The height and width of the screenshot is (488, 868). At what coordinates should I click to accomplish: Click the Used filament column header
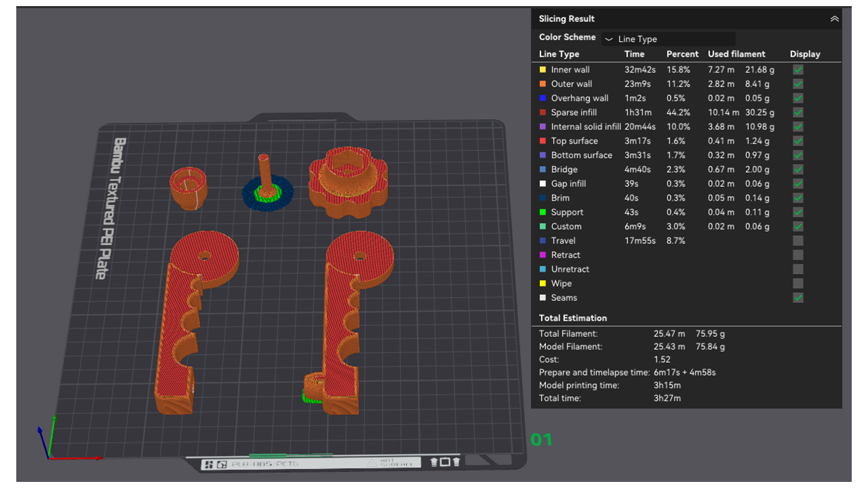[736, 54]
